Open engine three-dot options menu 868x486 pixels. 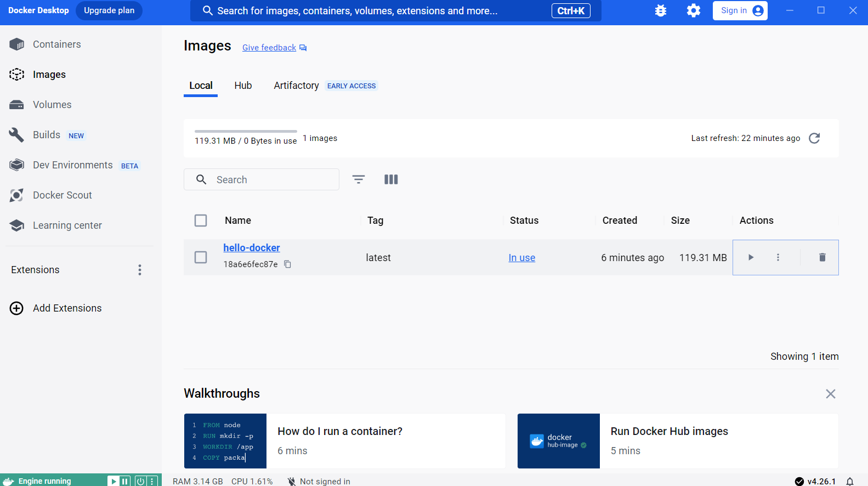pyautogui.click(x=152, y=481)
